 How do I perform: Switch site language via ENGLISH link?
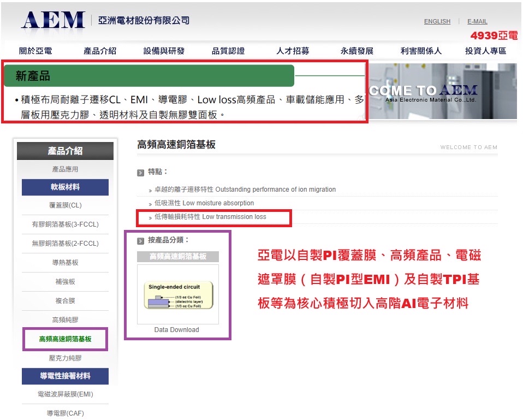(437, 21)
